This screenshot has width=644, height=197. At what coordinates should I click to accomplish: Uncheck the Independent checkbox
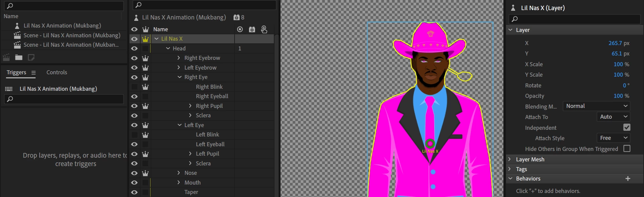click(x=627, y=127)
